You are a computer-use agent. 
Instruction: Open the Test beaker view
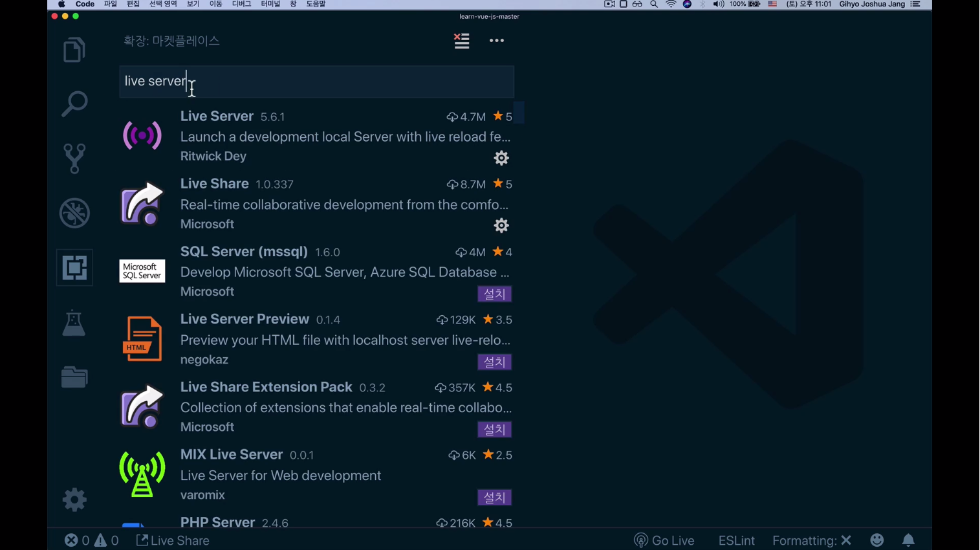point(74,322)
